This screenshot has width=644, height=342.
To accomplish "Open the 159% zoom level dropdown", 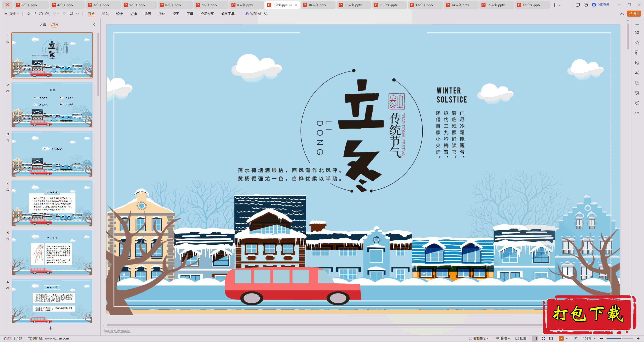I will click(589, 338).
